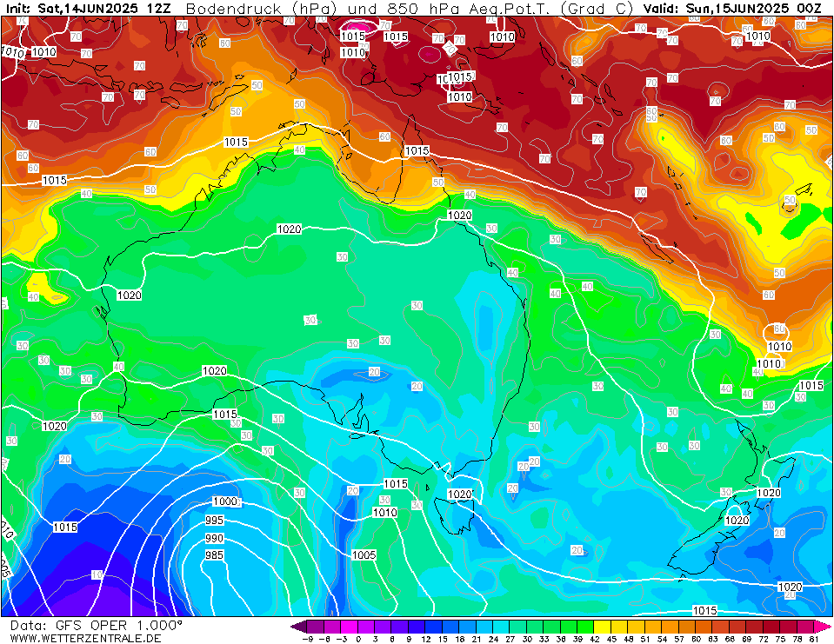The height and width of the screenshot is (644, 834).
Task: Click the legend value 27
Action: [510, 639]
